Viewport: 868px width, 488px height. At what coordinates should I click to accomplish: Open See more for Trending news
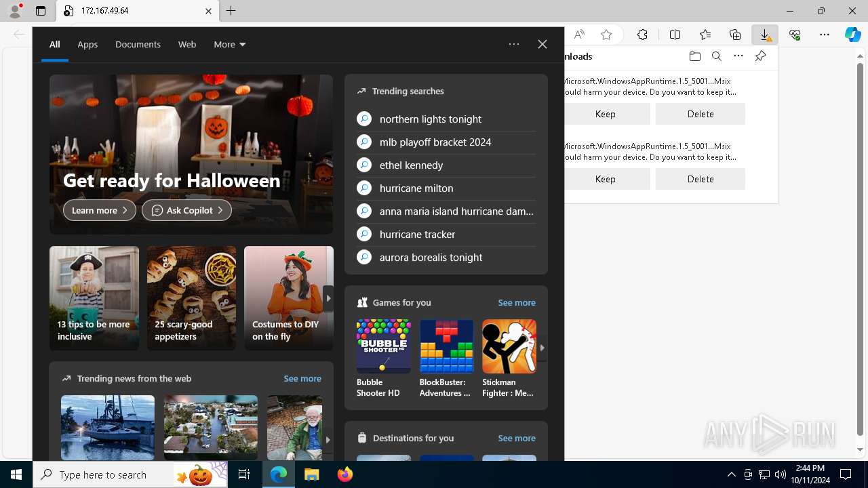(302, 378)
